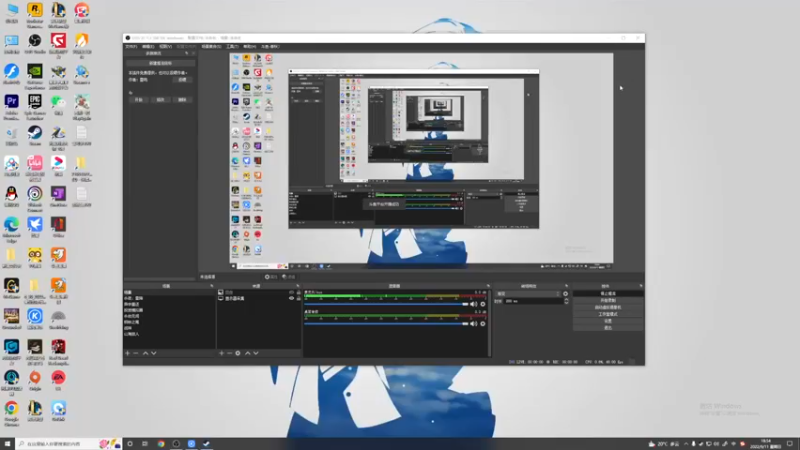Toggle visibility eye of the display capture source
Image resolution: width=800 pixels, height=450 pixels.
(291, 298)
